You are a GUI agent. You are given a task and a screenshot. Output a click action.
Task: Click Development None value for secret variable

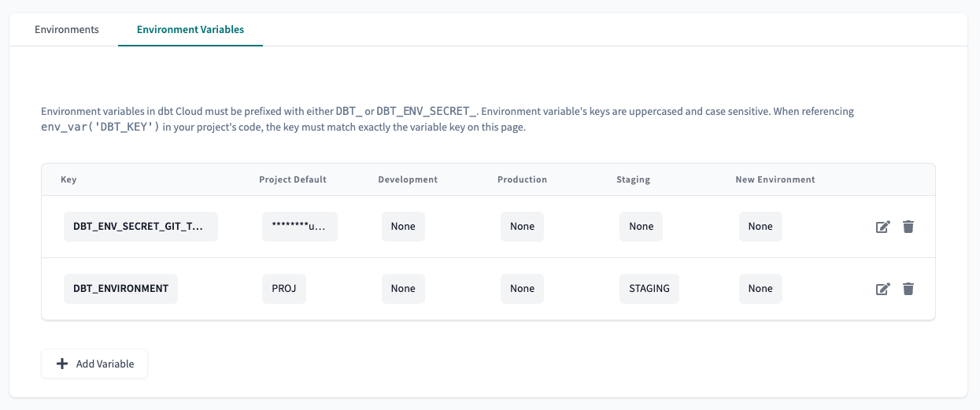(x=403, y=227)
